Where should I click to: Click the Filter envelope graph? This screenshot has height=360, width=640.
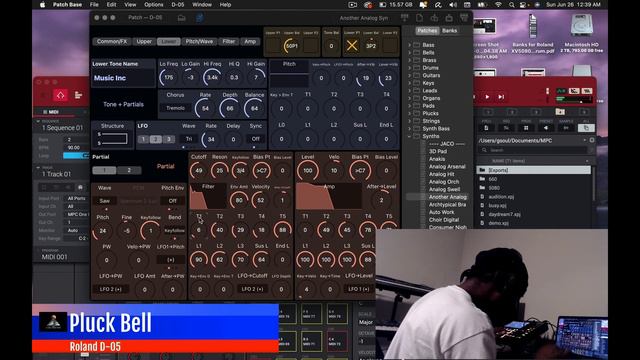pos(208,196)
